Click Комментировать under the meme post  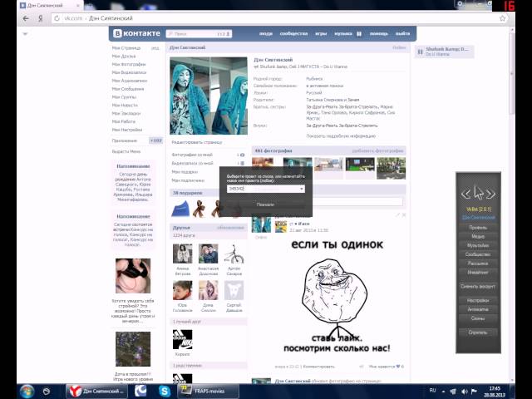tap(318, 367)
